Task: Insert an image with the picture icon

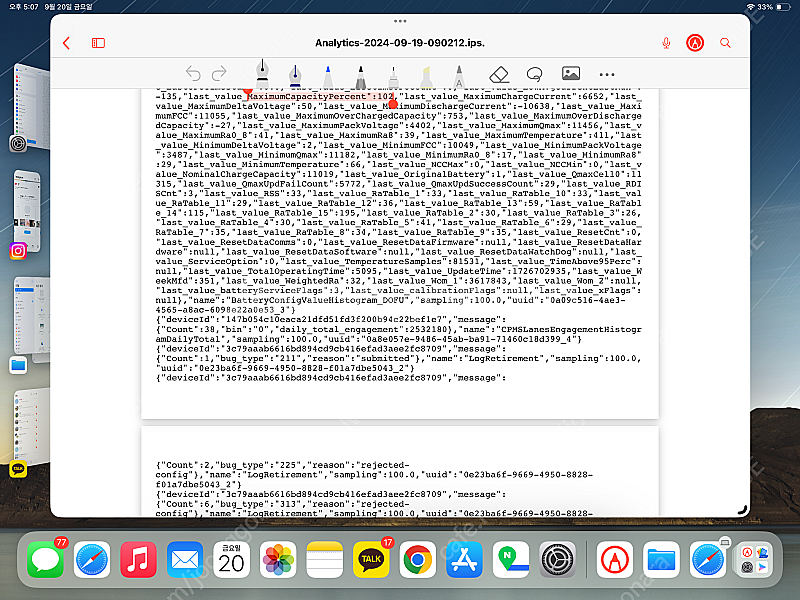Action: click(x=570, y=73)
